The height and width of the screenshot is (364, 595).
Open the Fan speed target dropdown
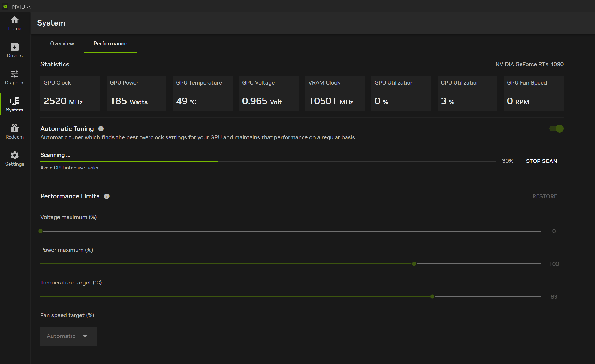point(68,336)
